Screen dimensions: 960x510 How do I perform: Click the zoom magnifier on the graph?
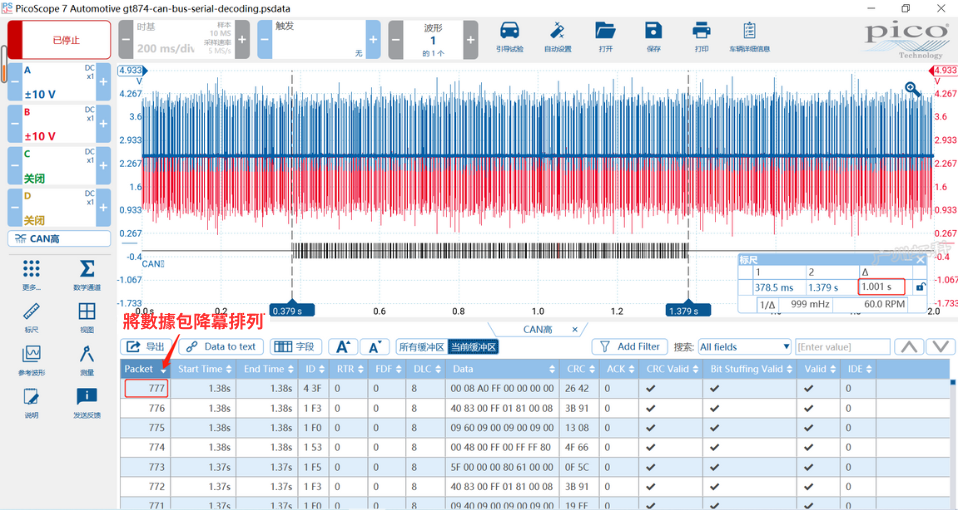point(912,90)
